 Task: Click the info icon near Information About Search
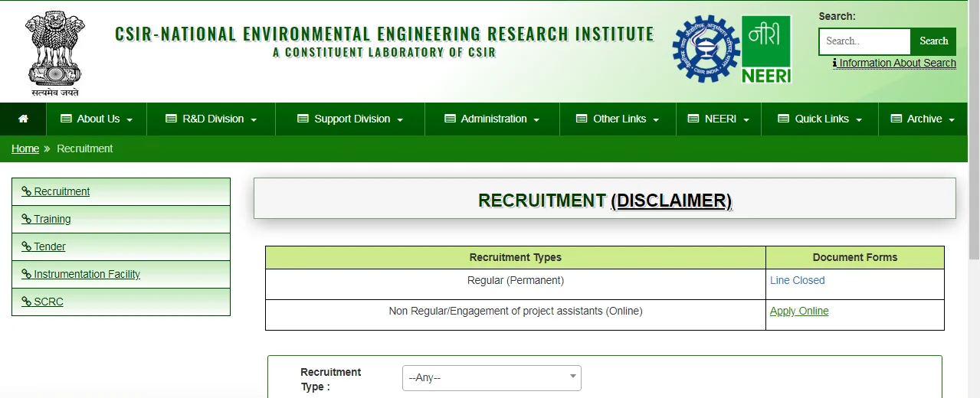pyautogui.click(x=835, y=63)
